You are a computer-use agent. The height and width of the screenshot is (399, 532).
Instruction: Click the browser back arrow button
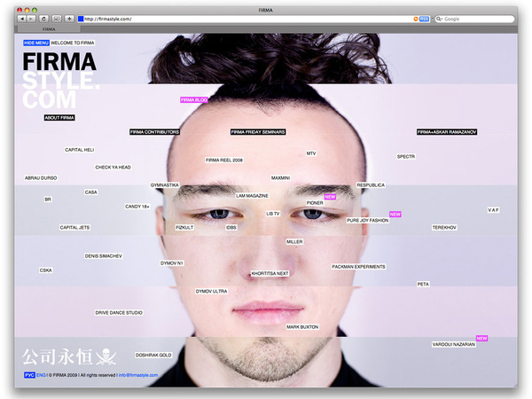click(x=22, y=19)
